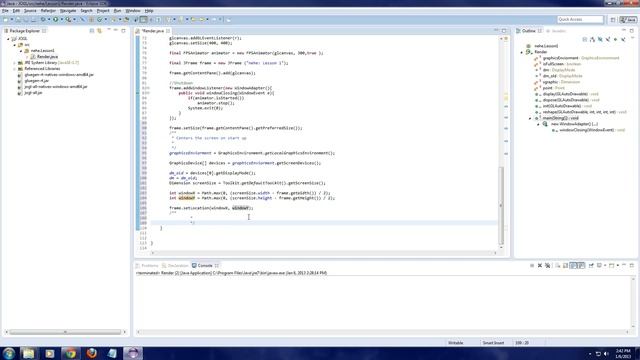Select the Render.java editor tab
Image resolution: width=640 pixels, height=360 pixels.
coord(152,31)
